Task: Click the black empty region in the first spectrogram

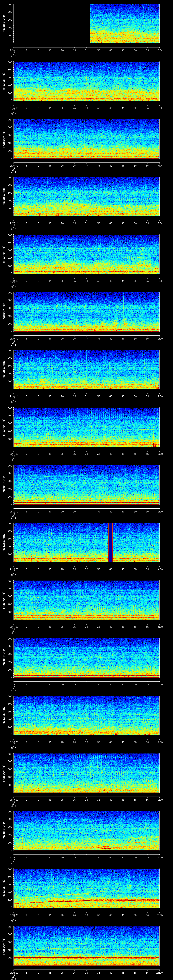Action: (51, 24)
